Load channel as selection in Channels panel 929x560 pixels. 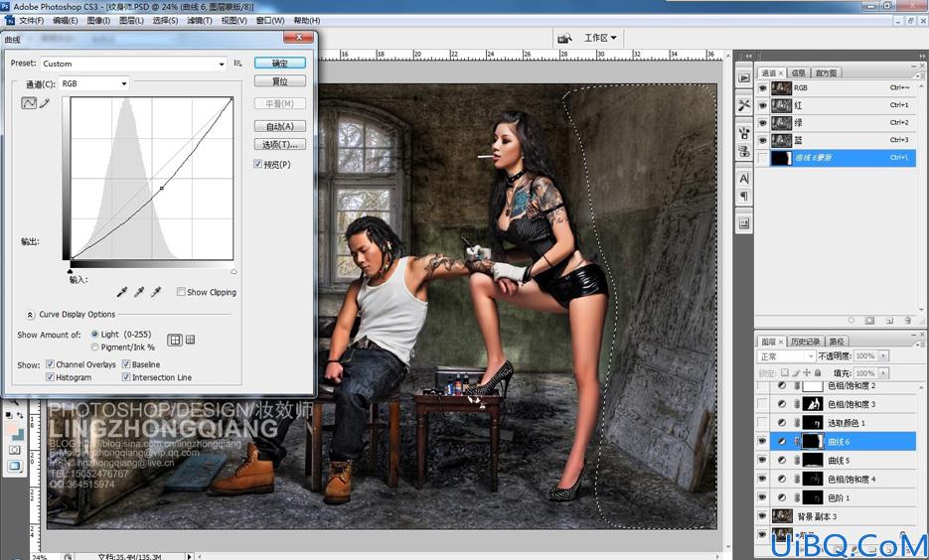tap(852, 321)
